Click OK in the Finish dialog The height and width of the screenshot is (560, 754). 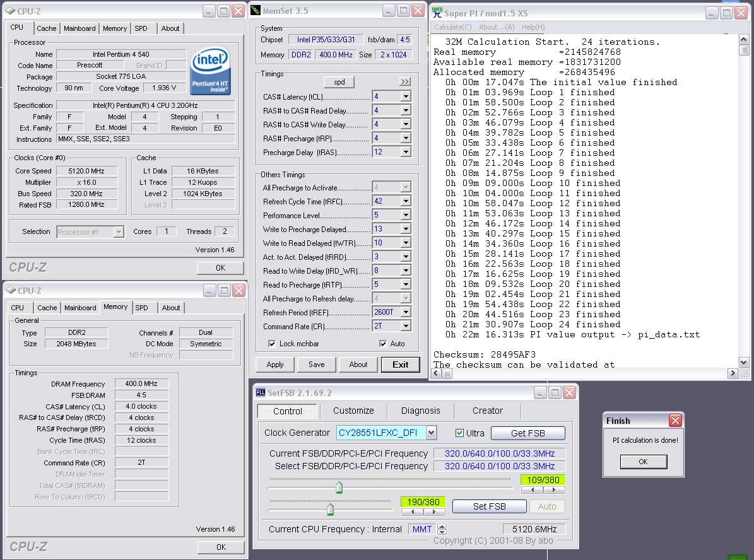click(644, 462)
